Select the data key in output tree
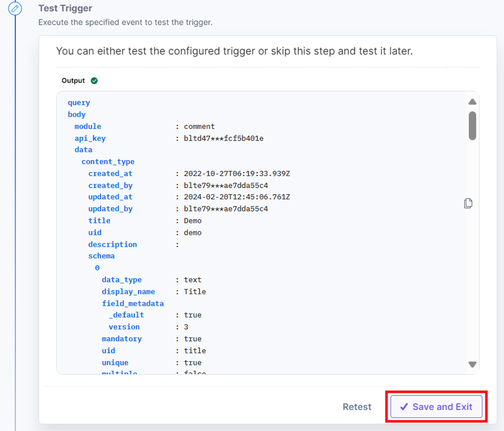Image resolution: width=504 pixels, height=431 pixels. pos(83,150)
